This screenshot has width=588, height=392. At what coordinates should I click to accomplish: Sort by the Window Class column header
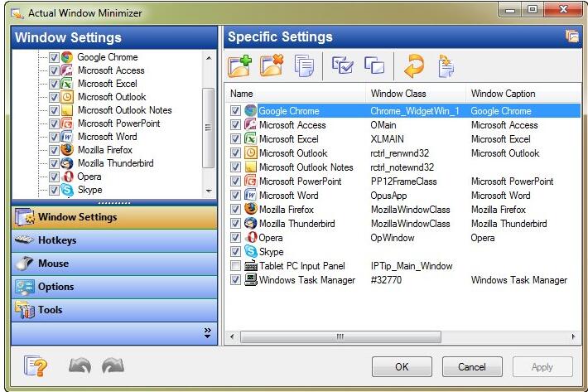coord(416,94)
